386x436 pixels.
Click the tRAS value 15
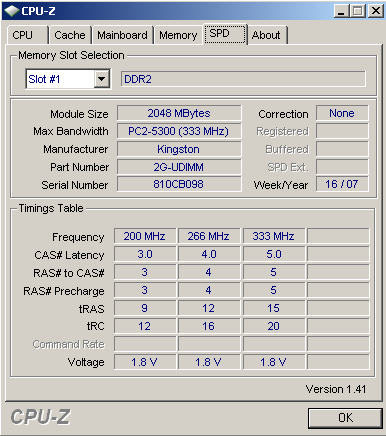274,308
